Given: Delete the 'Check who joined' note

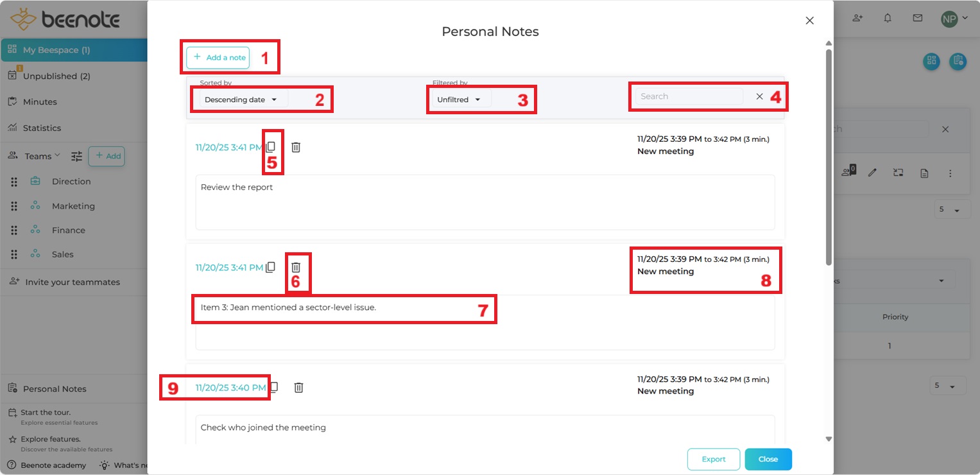Looking at the screenshot, I should pos(298,388).
